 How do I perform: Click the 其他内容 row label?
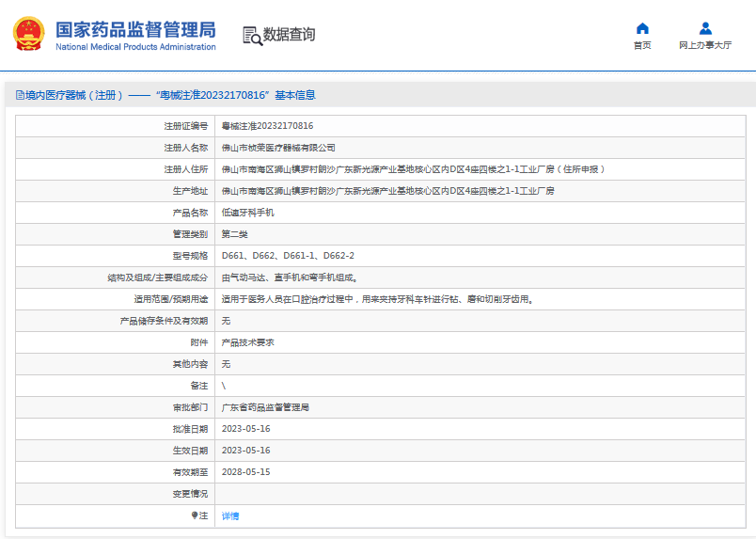pos(190,364)
